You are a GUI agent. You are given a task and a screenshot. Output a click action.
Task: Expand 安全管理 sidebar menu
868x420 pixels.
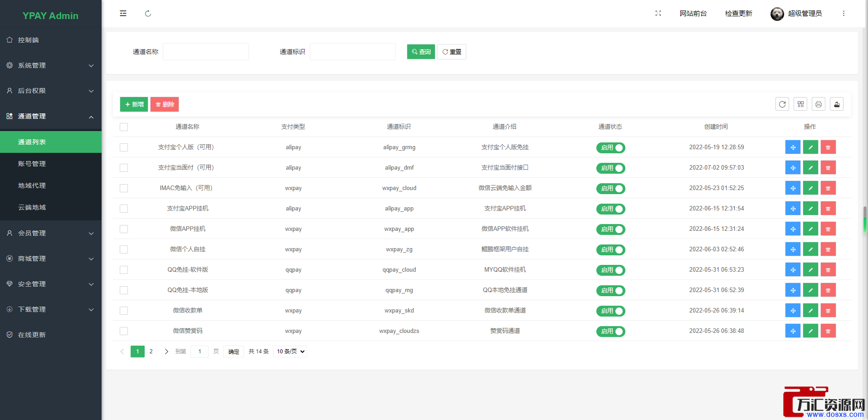click(x=51, y=284)
